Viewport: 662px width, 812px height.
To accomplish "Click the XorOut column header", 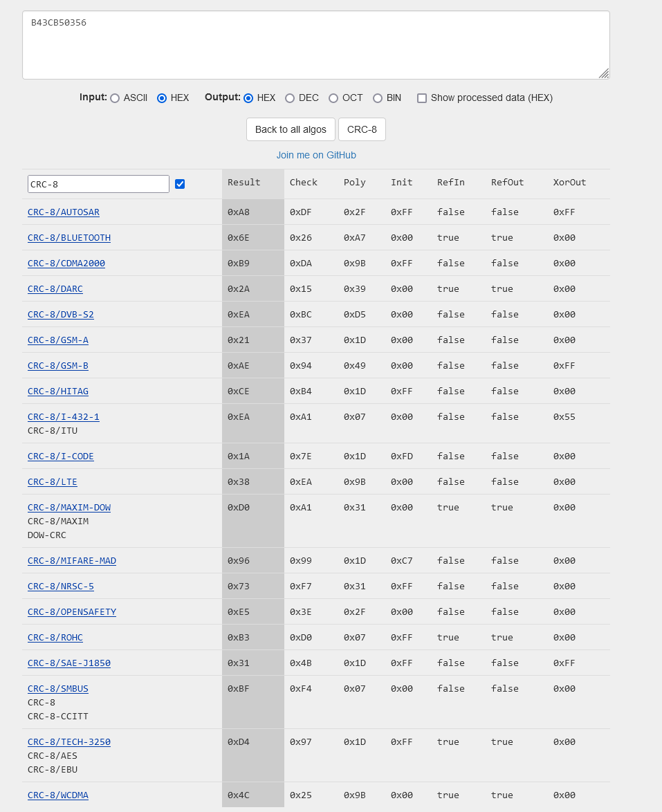I will pyautogui.click(x=570, y=183).
